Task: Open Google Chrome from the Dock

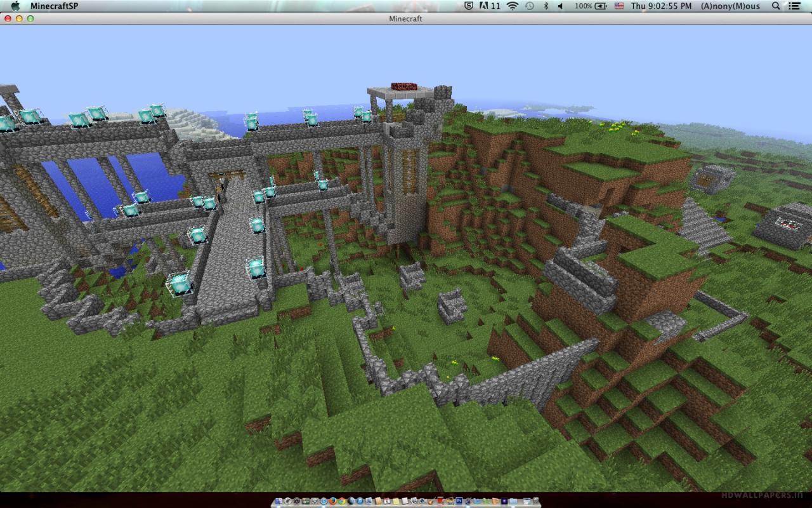Action: pos(341,502)
